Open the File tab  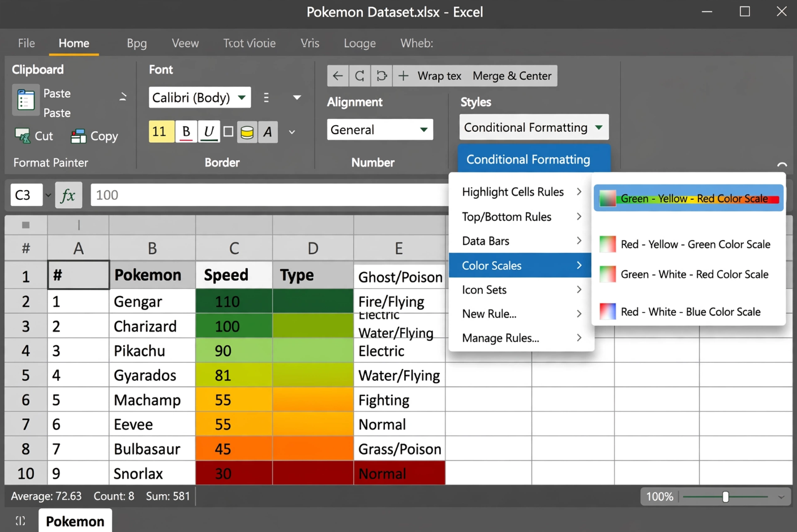pyautogui.click(x=26, y=43)
